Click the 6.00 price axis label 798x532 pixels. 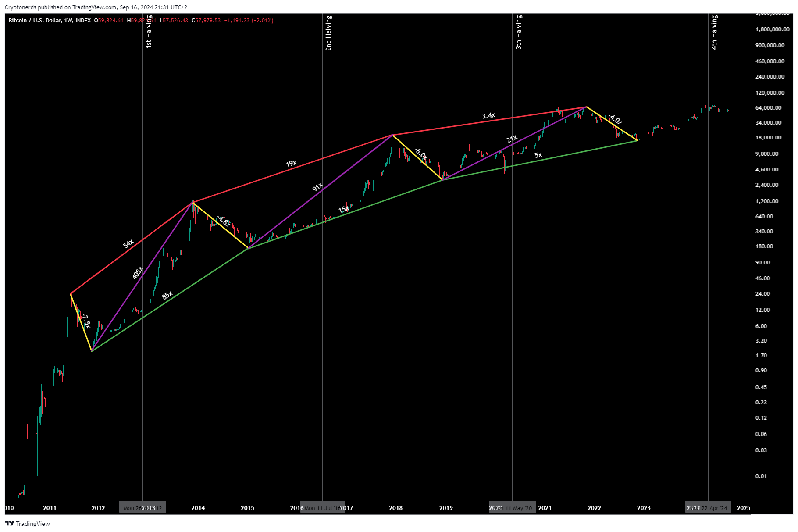point(761,326)
